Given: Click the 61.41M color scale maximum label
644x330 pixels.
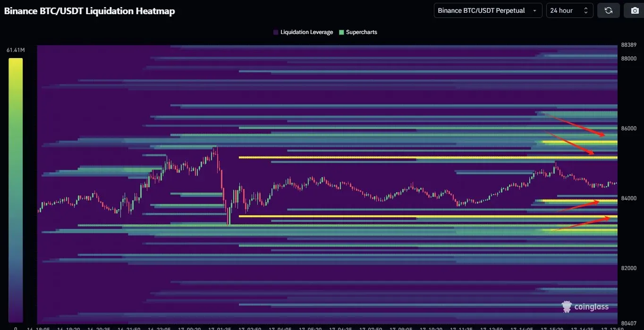Looking at the screenshot, I should pos(16,50).
